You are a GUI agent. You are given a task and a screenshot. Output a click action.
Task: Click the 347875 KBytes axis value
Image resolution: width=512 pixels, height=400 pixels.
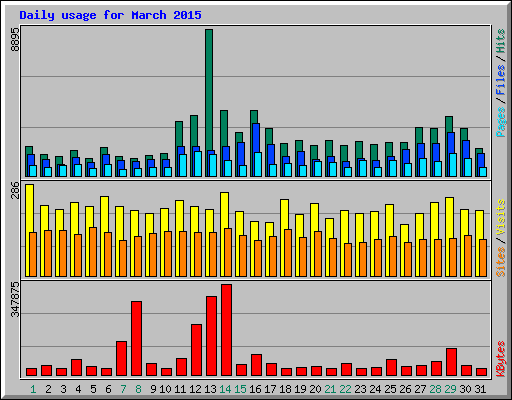[x=15, y=299]
